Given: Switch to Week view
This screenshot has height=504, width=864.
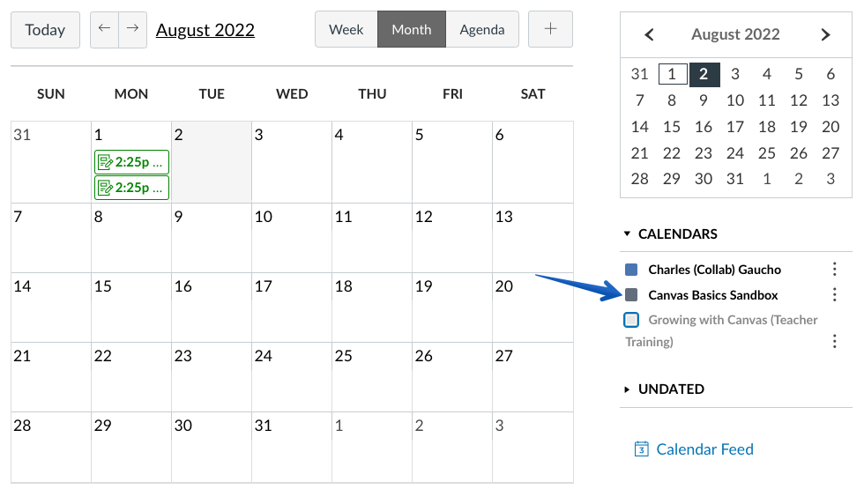Looking at the screenshot, I should coord(346,29).
